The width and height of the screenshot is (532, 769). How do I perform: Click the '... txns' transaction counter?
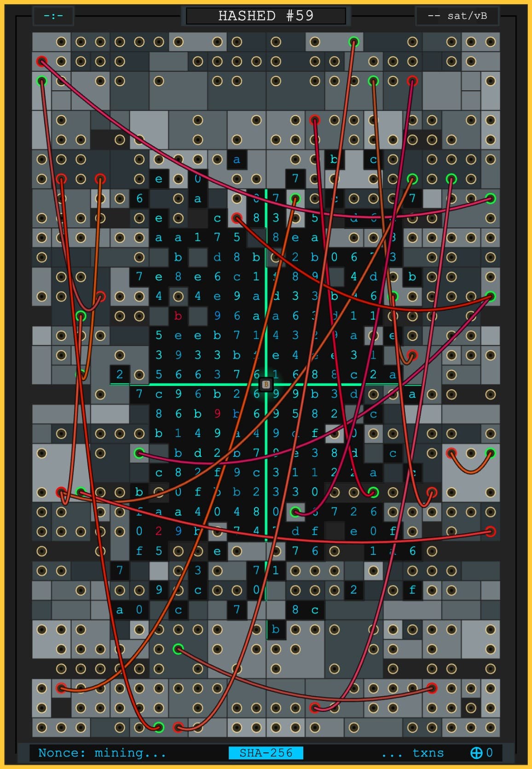tap(412, 753)
